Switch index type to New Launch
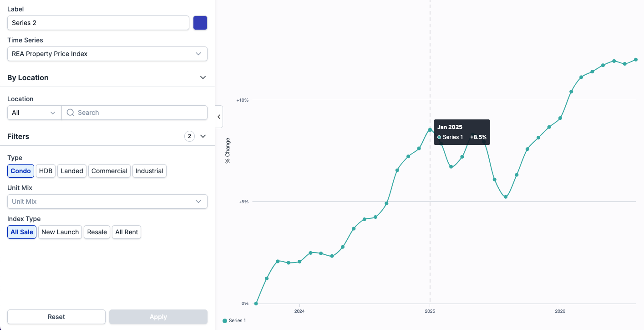The height and width of the screenshot is (330, 644). [60, 232]
